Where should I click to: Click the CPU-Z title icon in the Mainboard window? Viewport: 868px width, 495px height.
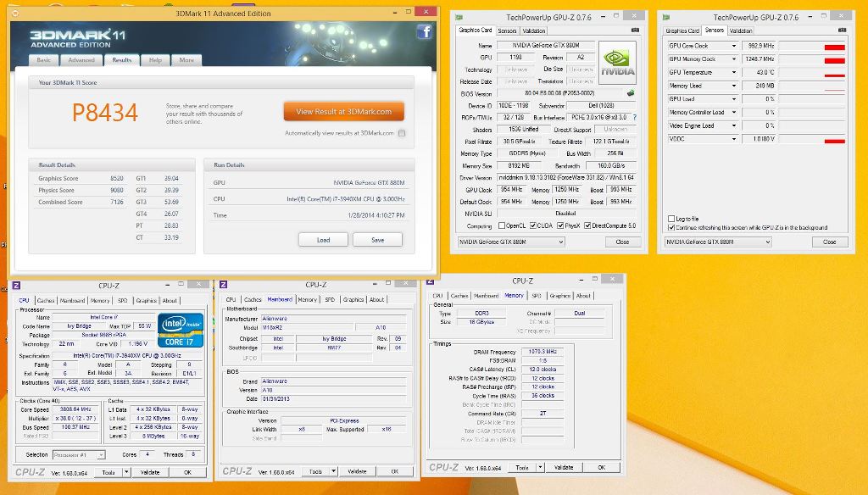pos(224,284)
